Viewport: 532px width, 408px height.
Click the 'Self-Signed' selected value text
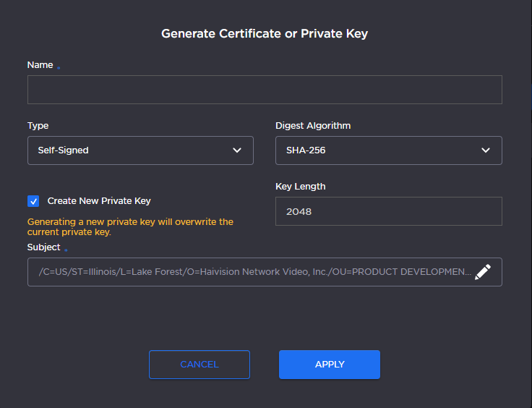point(64,150)
